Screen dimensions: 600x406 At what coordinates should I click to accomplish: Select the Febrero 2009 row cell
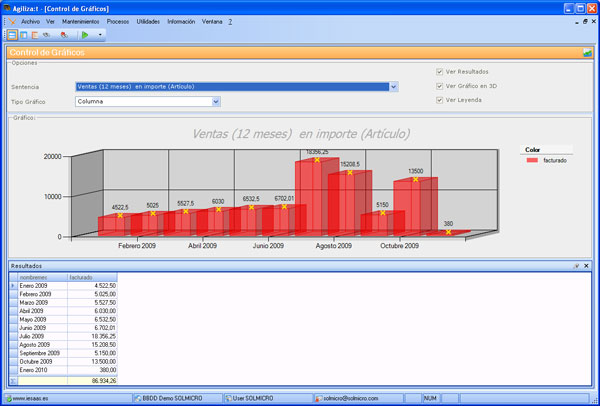pyautogui.click(x=43, y=294)
